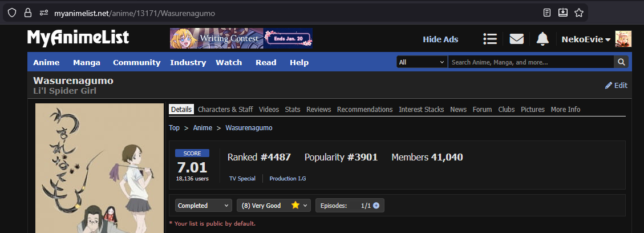Click the install/download page icon in address bar
This screenshot has height=233, width=644.
coord(562,13)
